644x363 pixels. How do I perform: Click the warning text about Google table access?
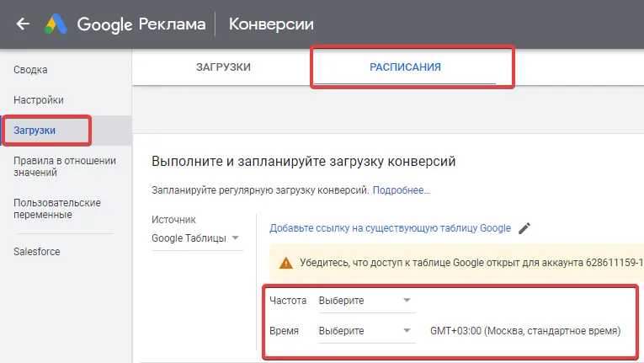[x=471, y=263]
